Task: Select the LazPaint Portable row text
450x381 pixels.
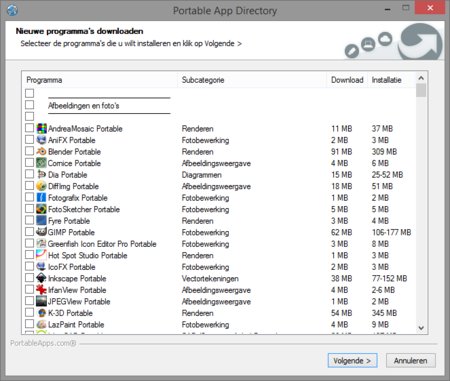Action: [x=76, y=325]
